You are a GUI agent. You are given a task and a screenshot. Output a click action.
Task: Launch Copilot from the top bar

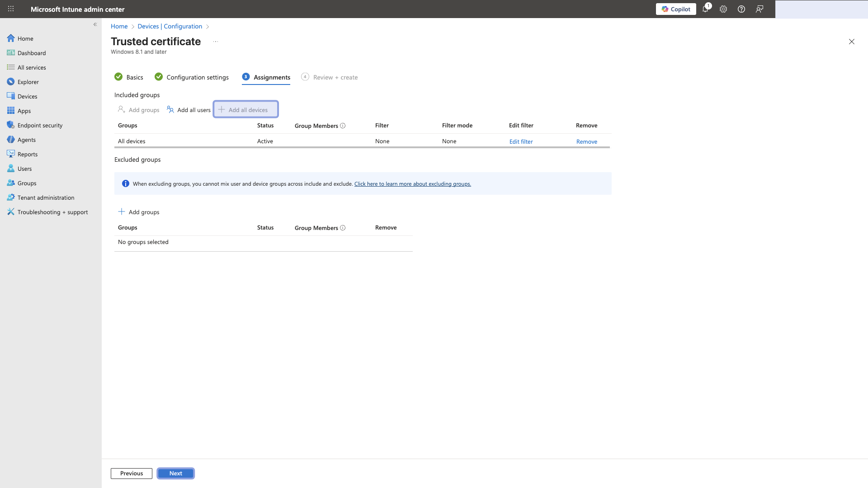(x=676, y=9)
